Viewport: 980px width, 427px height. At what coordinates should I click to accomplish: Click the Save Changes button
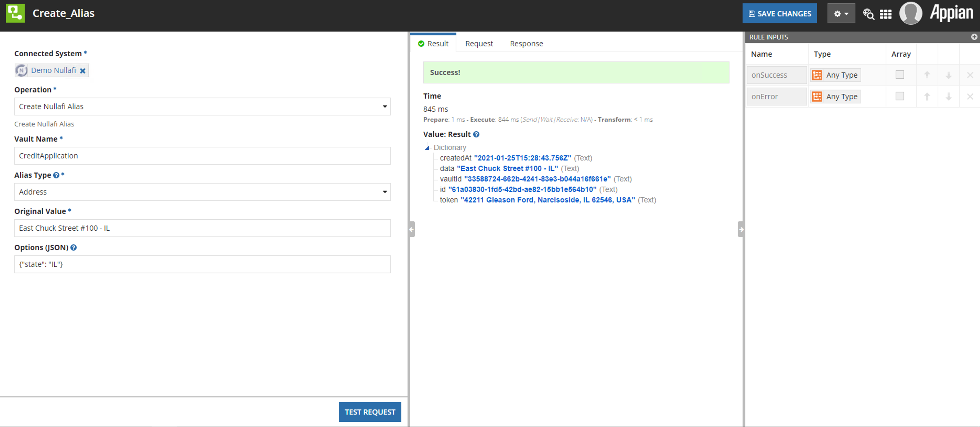pyautogui.click(x=779, y=14)
